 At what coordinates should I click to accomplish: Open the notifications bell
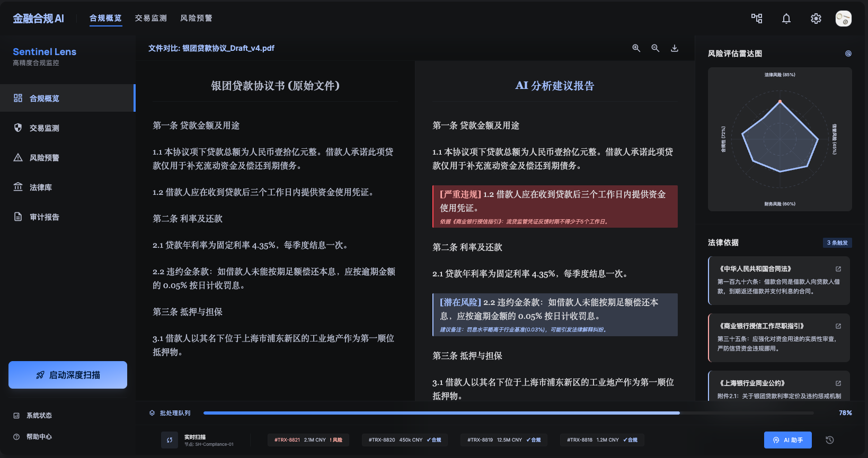click(x=786, y=19)
